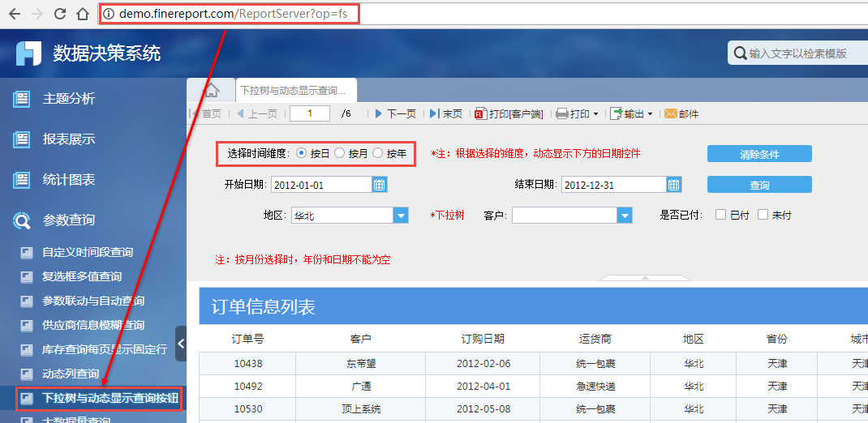Click the page number field
This screenshot has width=868, height=423.
click(310, 113)
